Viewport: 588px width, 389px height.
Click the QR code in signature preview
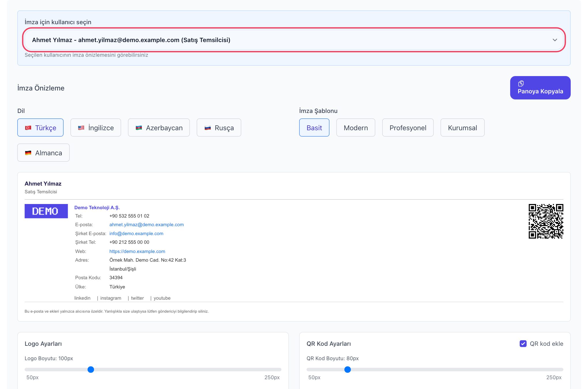tap(546, 221)
